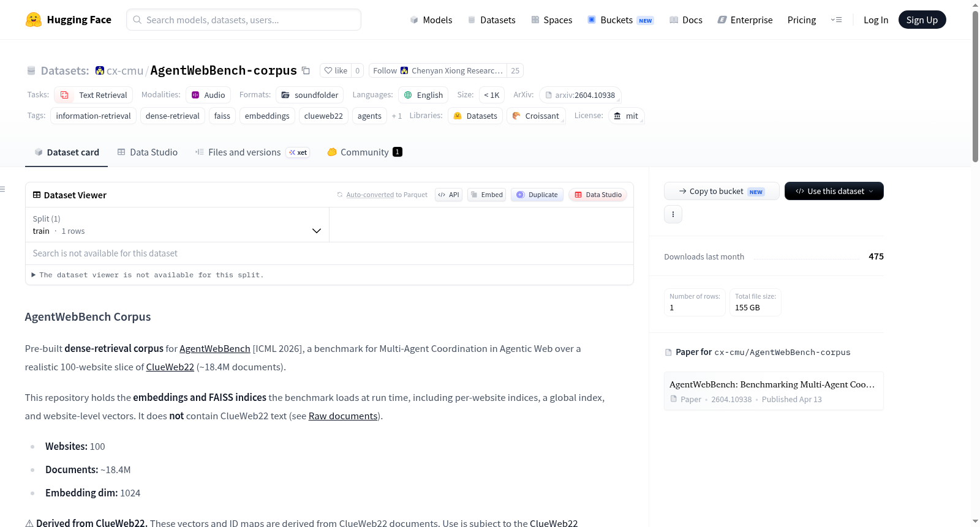Filter by English language tag
Image resolution: width=980 pixels, height=527 pixels.
click(x=423, y=95)
